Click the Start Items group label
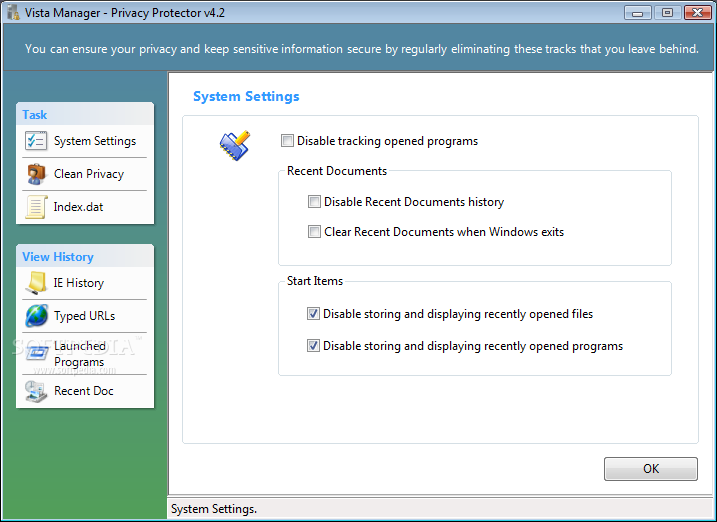The width and height of the screenshot is (717, 522). tap(315, 281)
